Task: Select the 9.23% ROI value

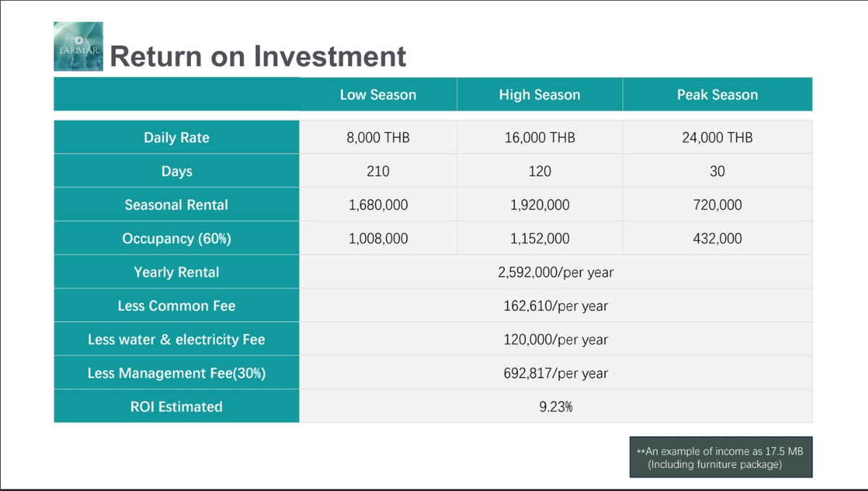Action: (x=556, y=406)
